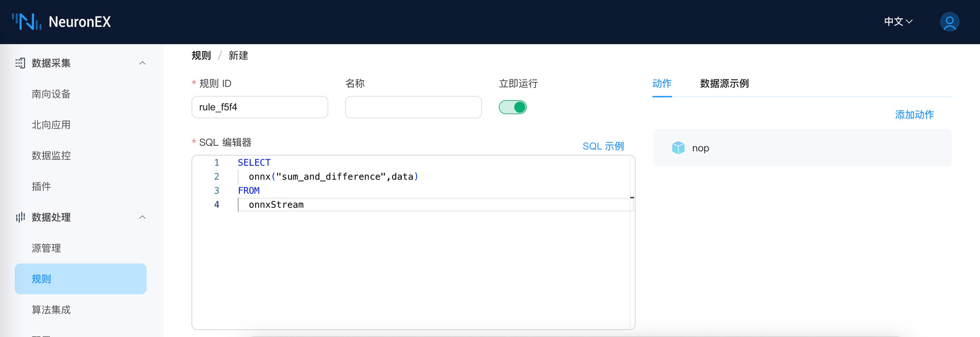Click 规则 in the breadcrumb

click(x=201, y=56)
